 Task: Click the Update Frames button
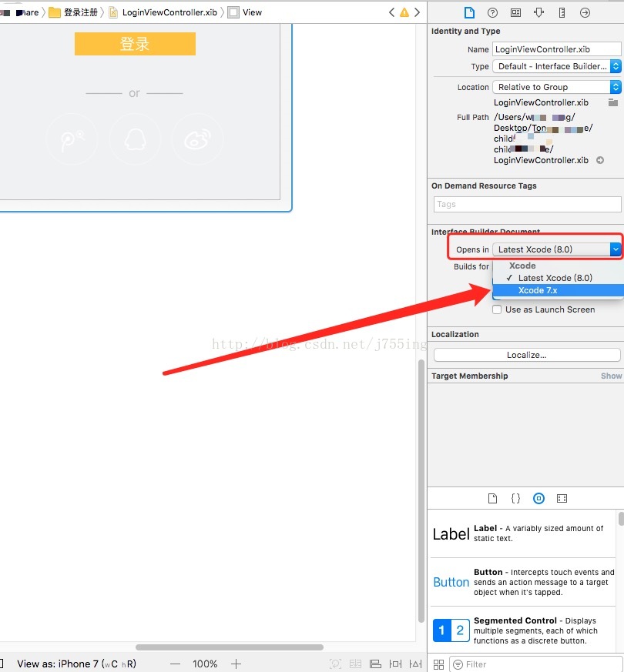[x=335, y=664]
